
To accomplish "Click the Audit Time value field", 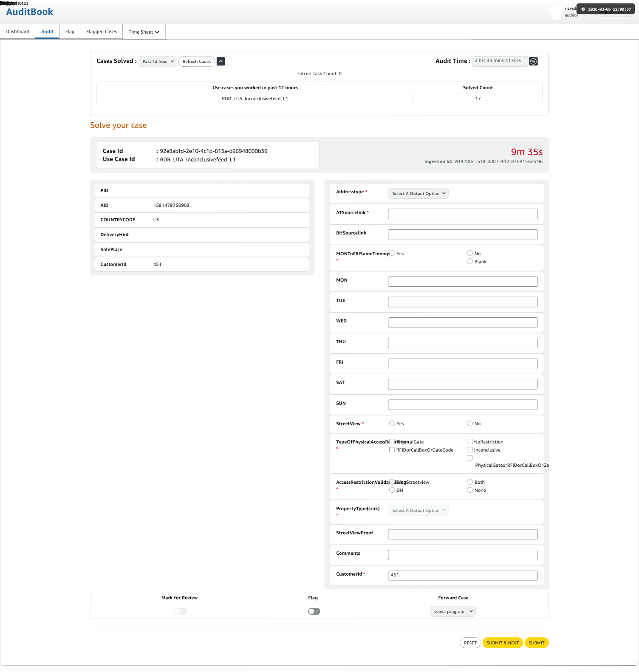I will [x=500, y=61].
